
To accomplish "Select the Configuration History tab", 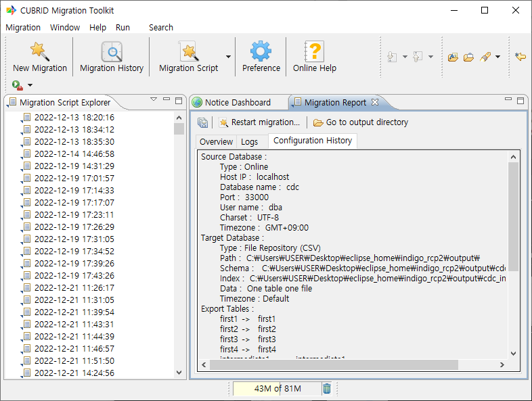I will pyautogui.click(x=313, y=141).
